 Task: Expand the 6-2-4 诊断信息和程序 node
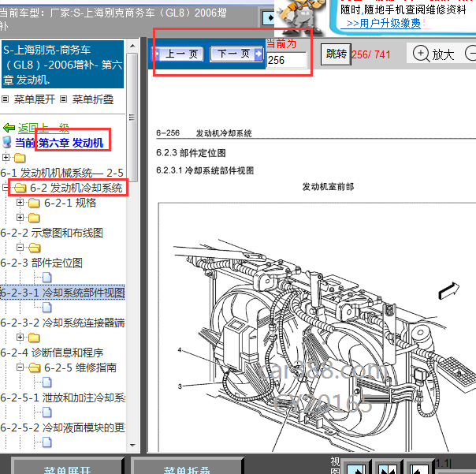(20, 337)
